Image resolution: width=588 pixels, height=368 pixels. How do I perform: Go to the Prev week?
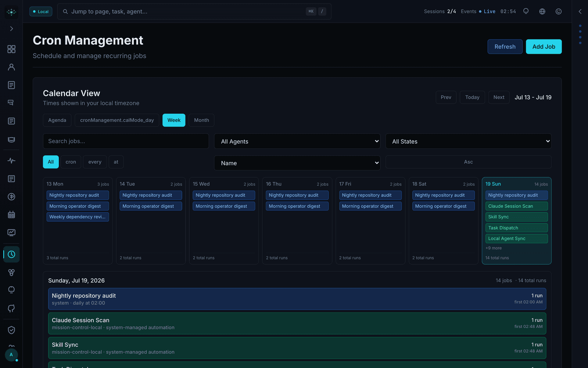coord(446,98)
